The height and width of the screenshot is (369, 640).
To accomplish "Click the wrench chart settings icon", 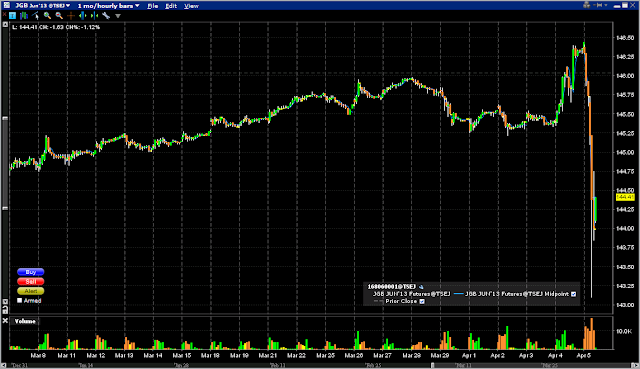I will pyautogui.click(x=106, y=16).
